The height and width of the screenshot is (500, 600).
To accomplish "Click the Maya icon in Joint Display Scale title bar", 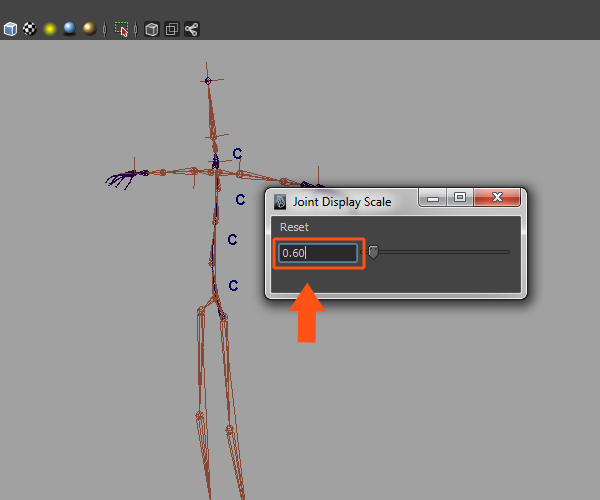I will pyautogui.click(x=280, y=202).
